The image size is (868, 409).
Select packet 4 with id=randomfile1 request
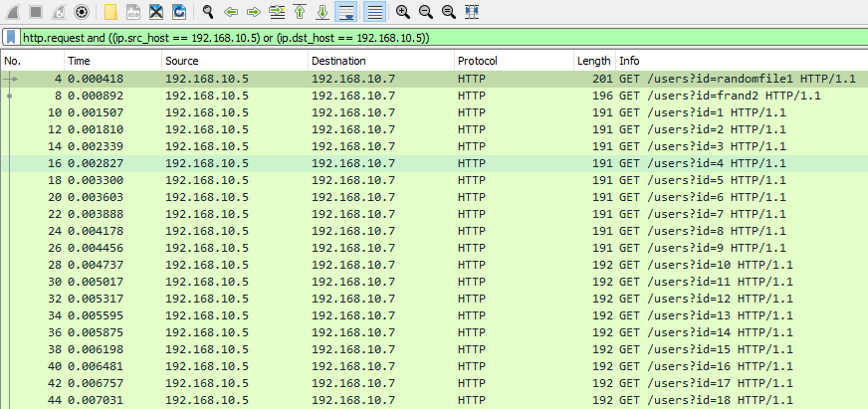tap(398, 79)
